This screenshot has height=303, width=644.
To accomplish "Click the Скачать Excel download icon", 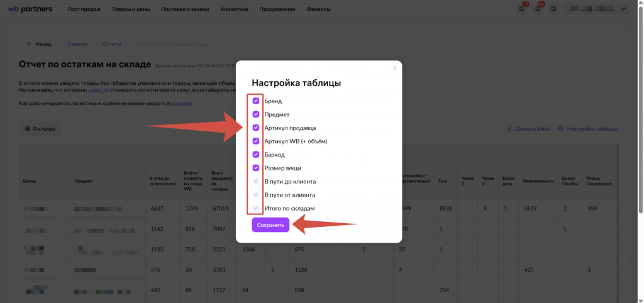I will (509, 129).
